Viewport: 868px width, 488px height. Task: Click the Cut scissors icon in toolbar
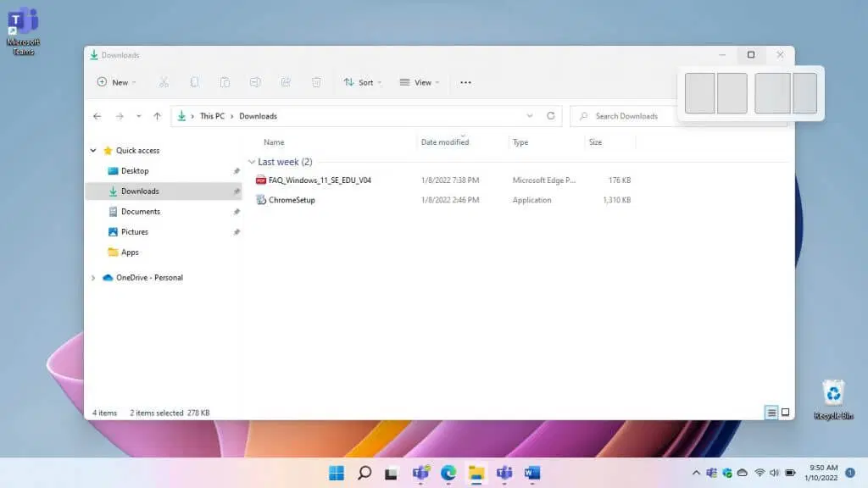[x=164, y=82]
